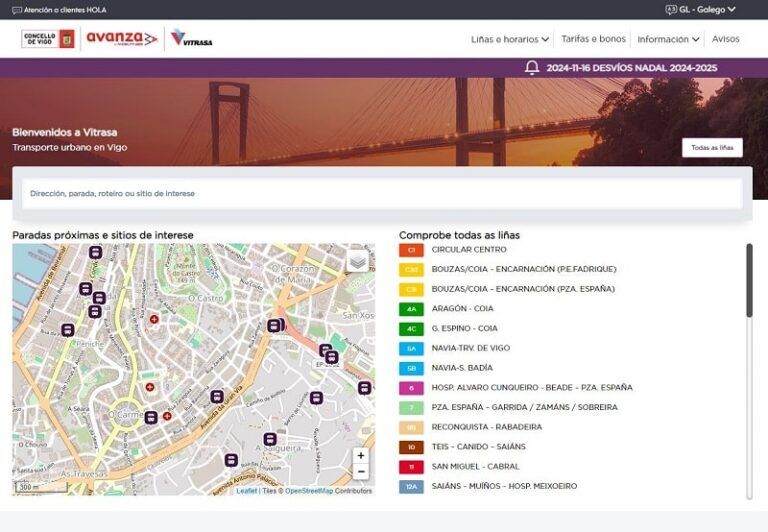Zoom in the map with plus button
Image resolution: width=768 pixels, height=532 pixels.
pyautogui.click(x=360, y=456)
